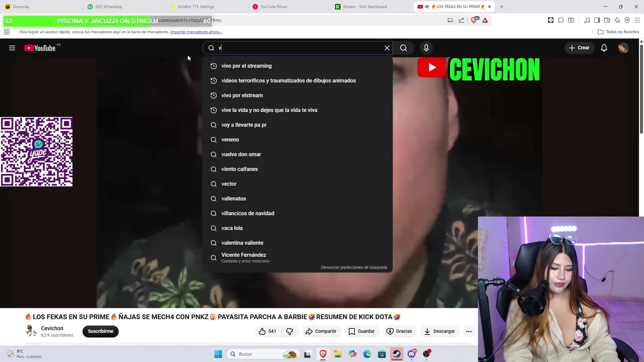Pick the 'villancicos de navidad' suggestion

pyautogui.click(x=297, y=213)
